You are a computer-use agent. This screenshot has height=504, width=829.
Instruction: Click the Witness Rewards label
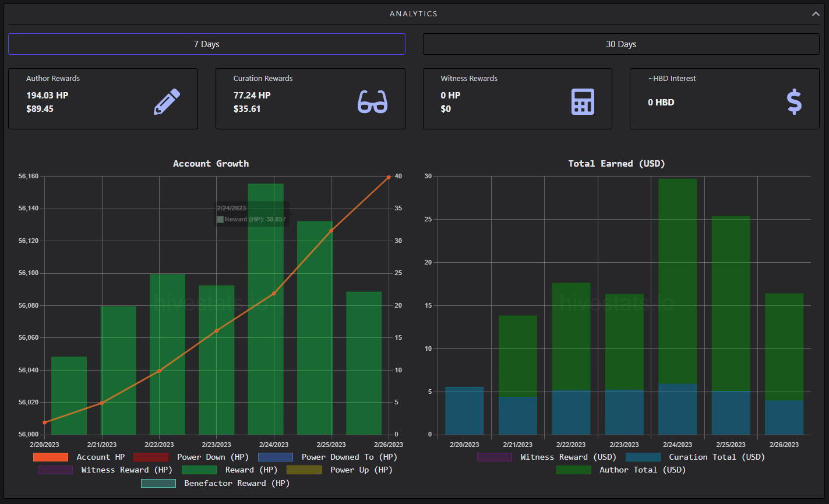point(469,79)
